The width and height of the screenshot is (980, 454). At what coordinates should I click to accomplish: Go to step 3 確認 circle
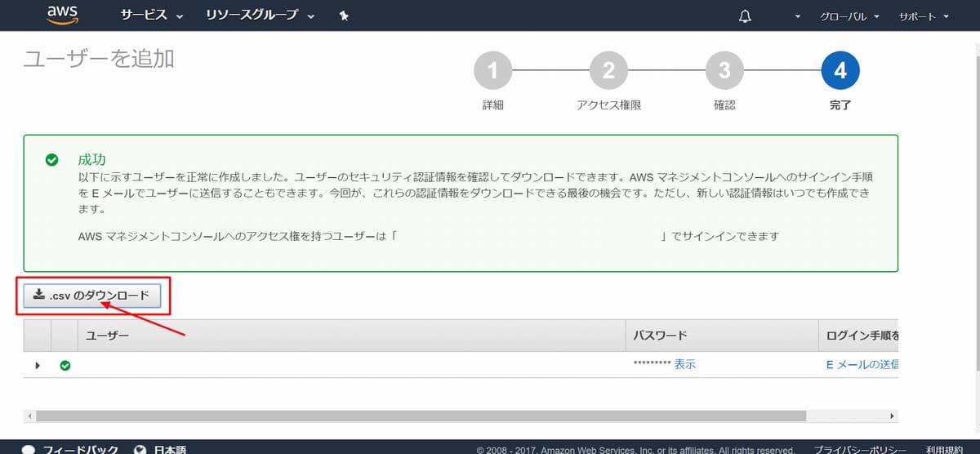pyautogui.click(x=724, y=71)
